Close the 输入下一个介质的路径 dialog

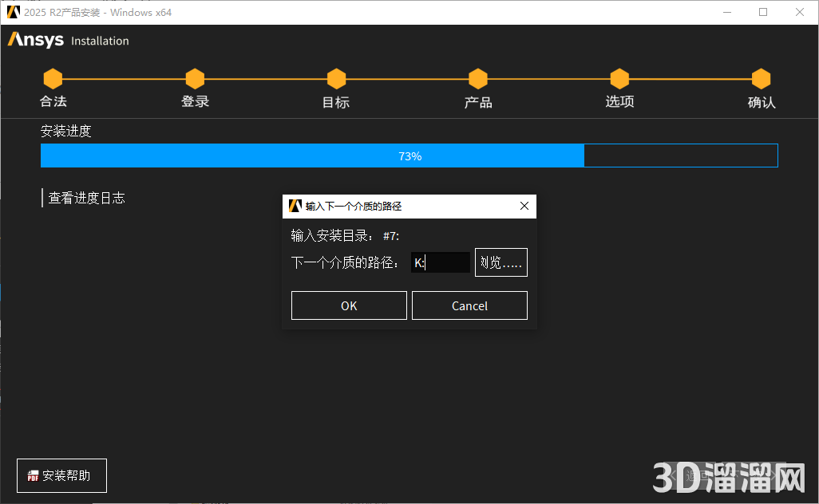[x=524, y=206]
